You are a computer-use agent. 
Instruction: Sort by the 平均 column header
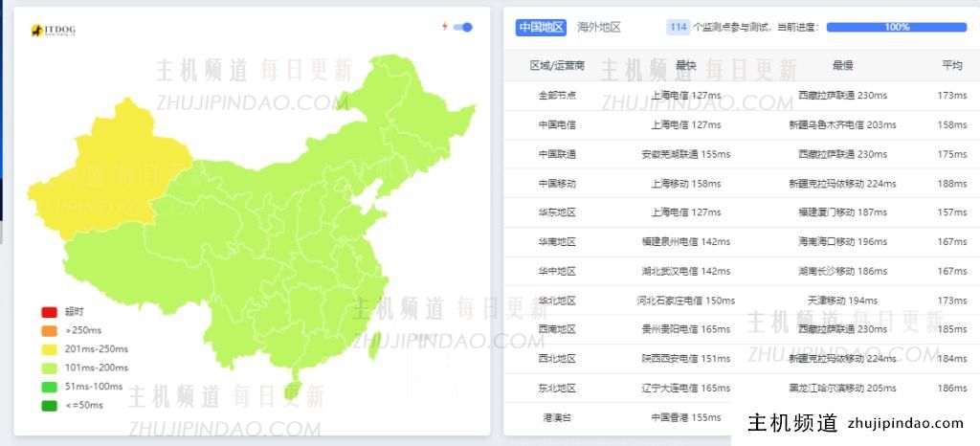pos(951,65)
